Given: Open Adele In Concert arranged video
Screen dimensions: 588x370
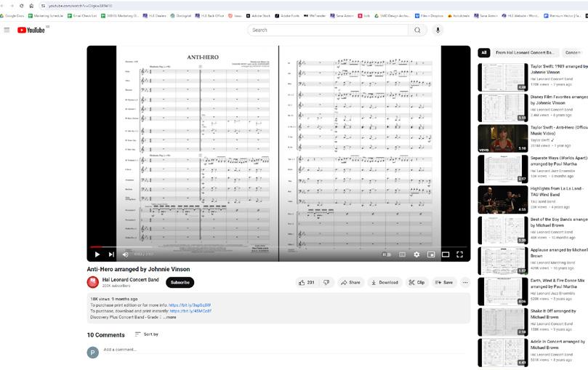Looking at the screenshot, I should (503, 353).
